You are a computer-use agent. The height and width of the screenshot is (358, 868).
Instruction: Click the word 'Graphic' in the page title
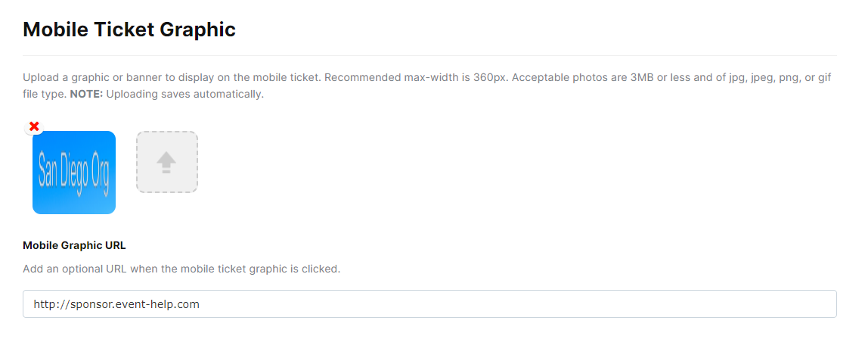click(197, 30)
